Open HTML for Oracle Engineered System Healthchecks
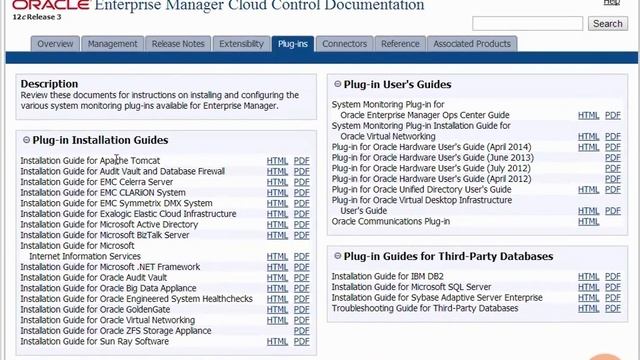The height and width of the screenshot is (360, 640). [x=277, y=299]
